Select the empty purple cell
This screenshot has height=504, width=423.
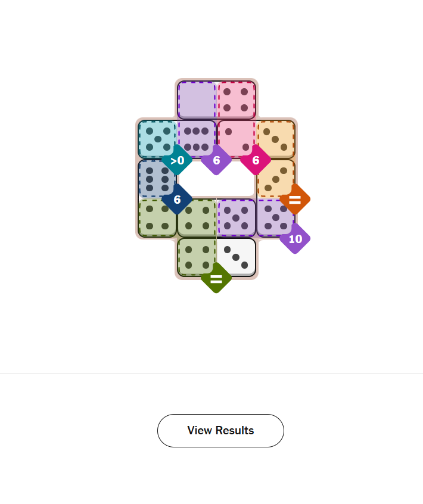197,99
